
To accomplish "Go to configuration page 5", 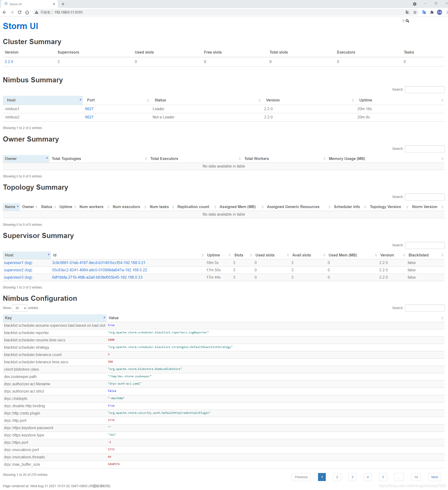I will click(383, 477).
